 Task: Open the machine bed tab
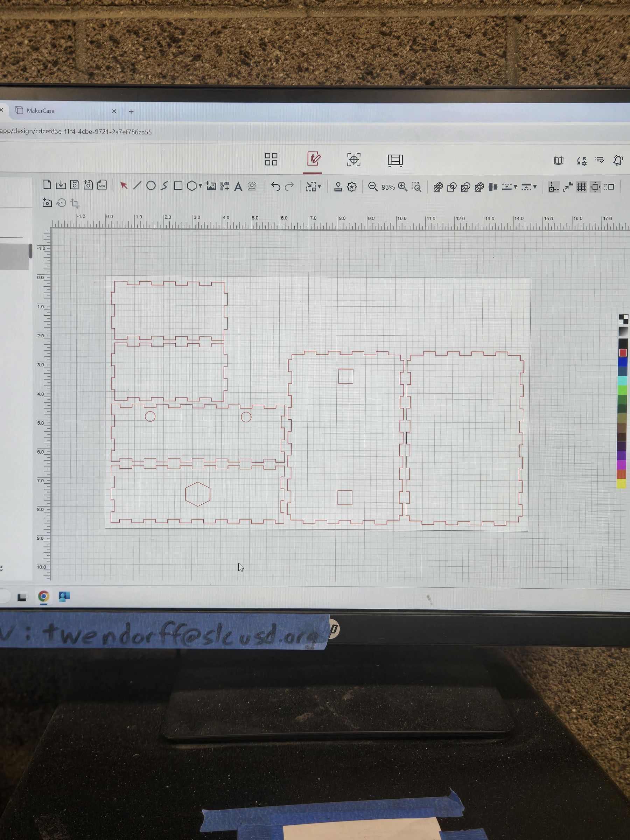(395, 160)
